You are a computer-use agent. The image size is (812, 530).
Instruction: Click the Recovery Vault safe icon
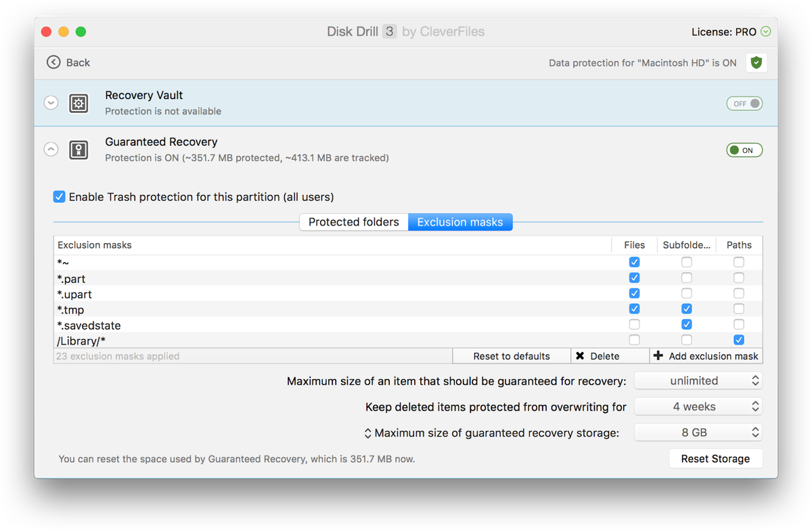pyautogui.click(x=78, y=104)
